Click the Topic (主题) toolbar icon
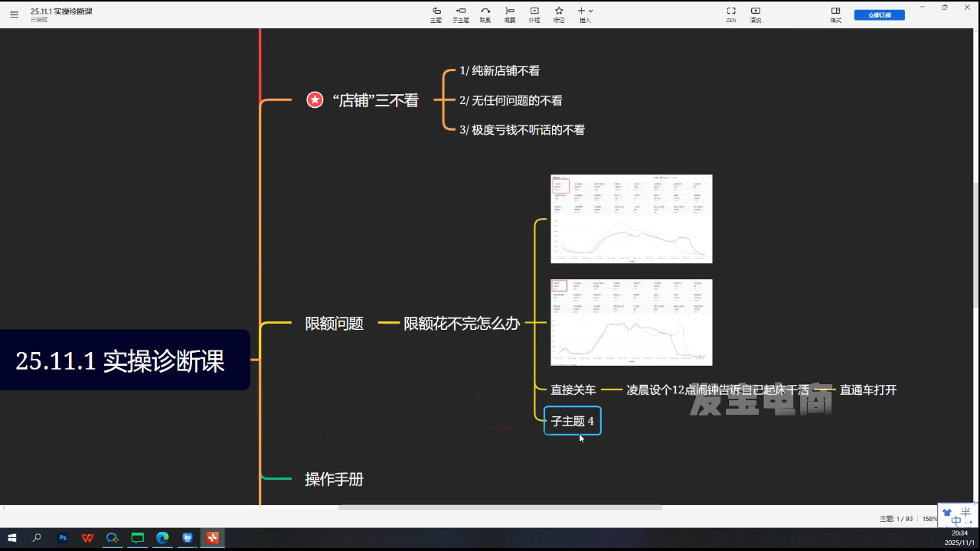 point(436,15)
